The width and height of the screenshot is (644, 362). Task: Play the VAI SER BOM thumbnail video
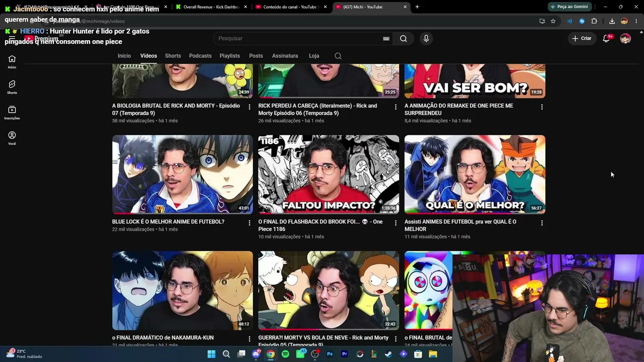click(475, 81)
